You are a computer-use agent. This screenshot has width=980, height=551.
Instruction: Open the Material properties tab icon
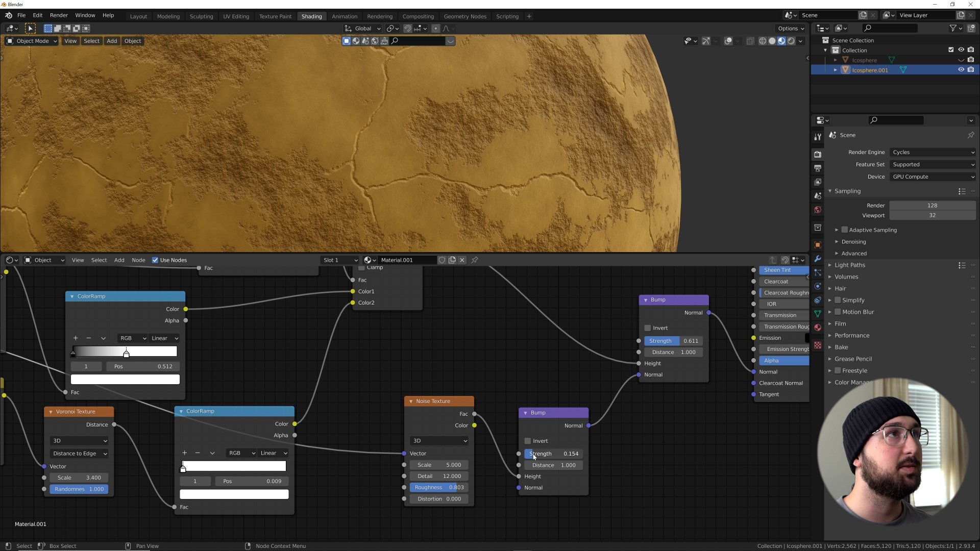818,328
